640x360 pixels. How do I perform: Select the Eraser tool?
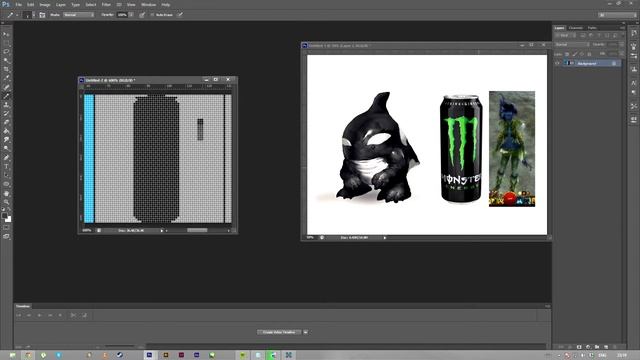6,122
